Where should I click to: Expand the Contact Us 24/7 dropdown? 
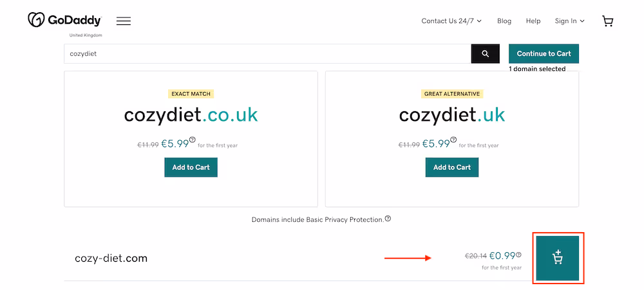pos(451,21)
